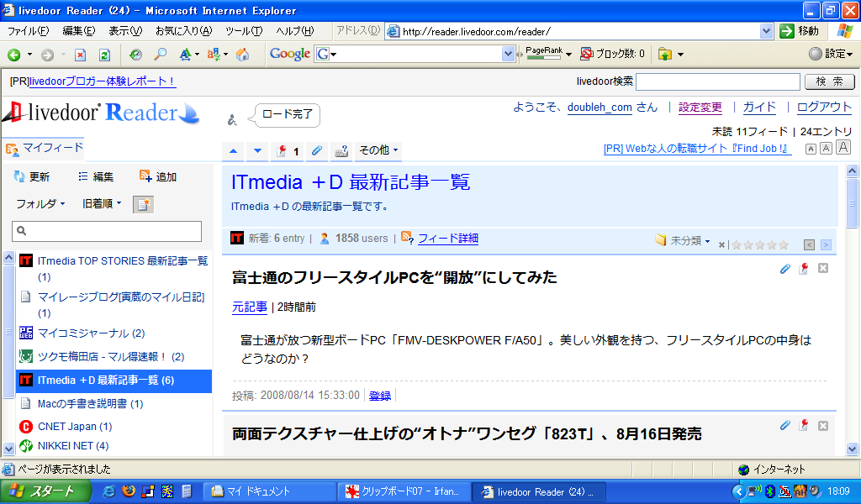Rate the feed with the fifth star
The height and width of the screenshot is (504, 861).
(784, 244)
